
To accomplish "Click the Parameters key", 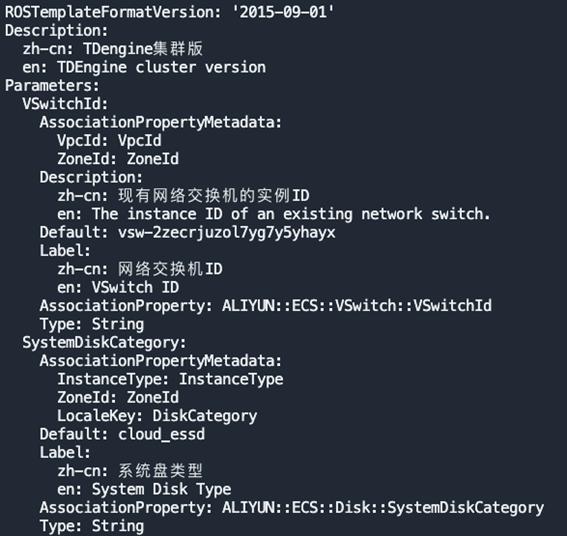I will tap(52, 86).
